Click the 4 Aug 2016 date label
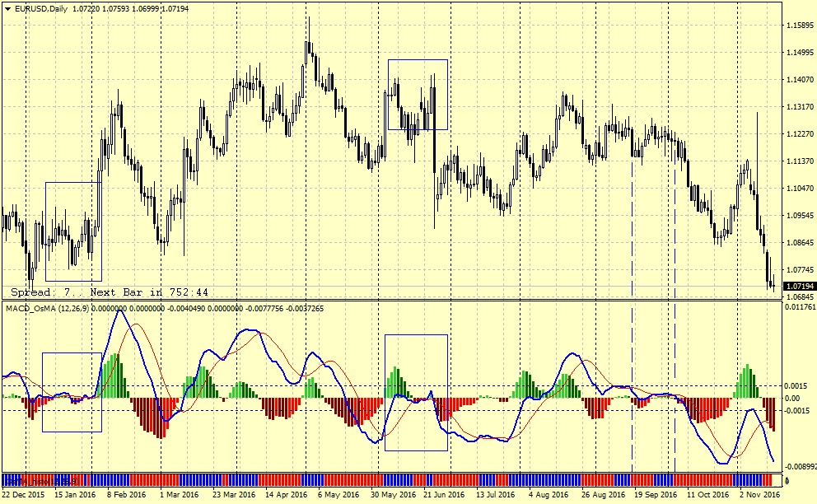Screen dimensions: 817x504 pos(549,495)
